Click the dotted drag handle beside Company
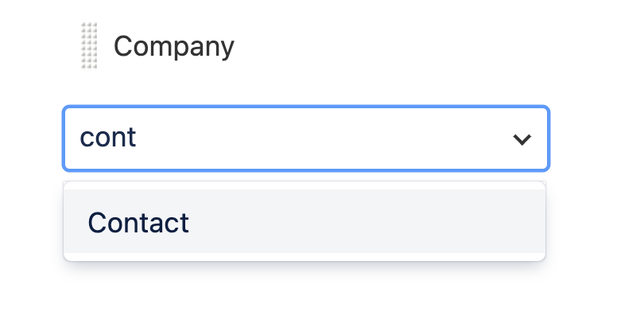Viewport: 644px width, 312px height. 89,45
